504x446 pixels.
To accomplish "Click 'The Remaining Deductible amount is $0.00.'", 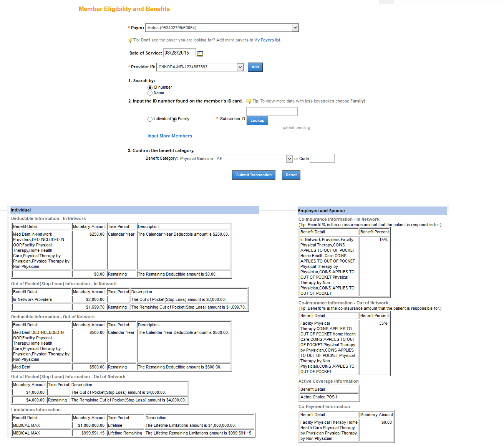I will pos(177,274).
